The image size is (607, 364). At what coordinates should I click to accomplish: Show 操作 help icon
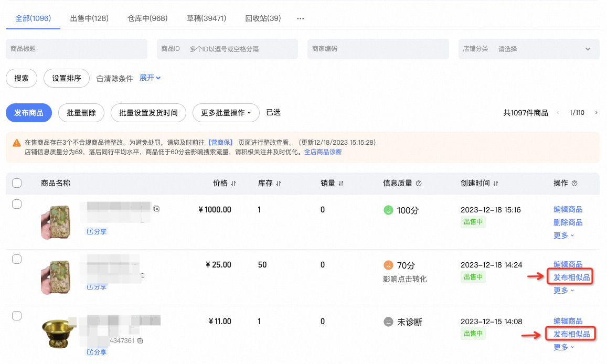[x=574, y=184]
